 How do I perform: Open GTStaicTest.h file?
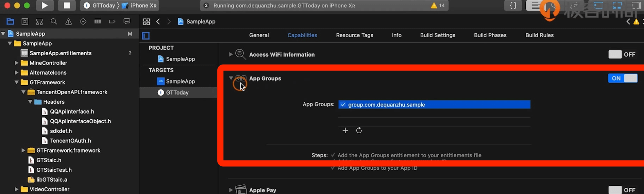point(50,170)
